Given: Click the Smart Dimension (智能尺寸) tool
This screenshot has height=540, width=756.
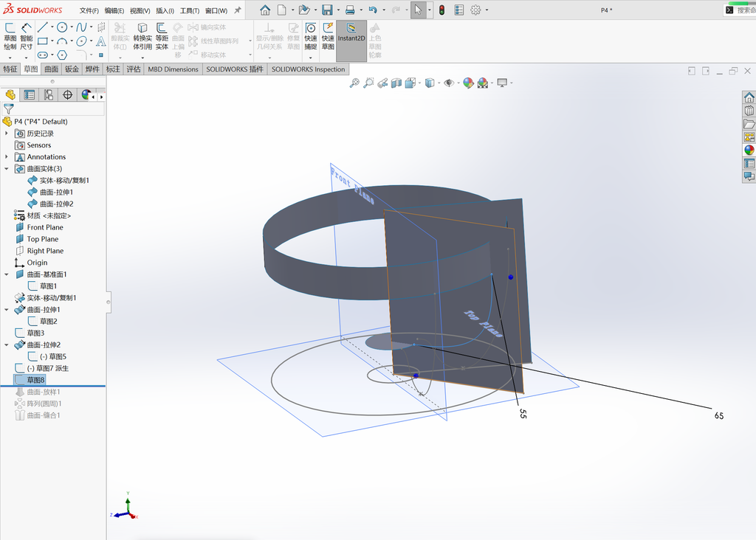Looking at the screenshot, I should coord(26,36).
